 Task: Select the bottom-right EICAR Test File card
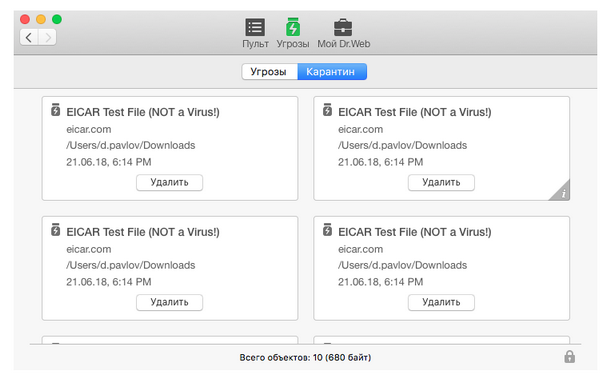click(441, 269)
